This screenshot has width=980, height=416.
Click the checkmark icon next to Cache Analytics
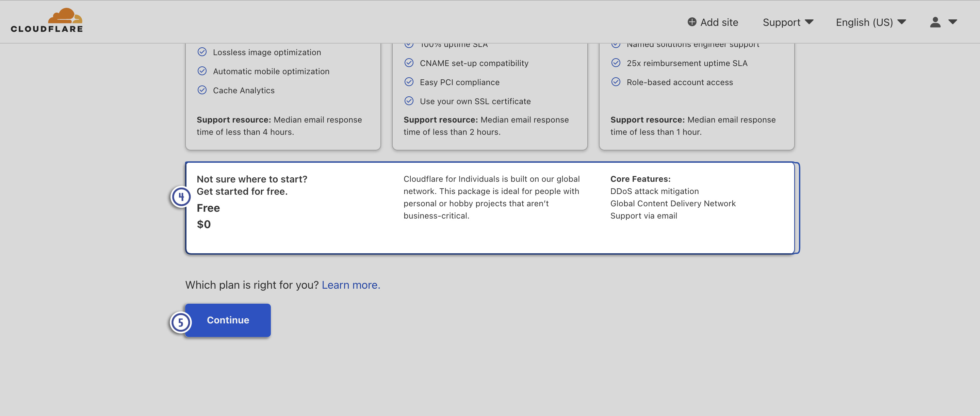[x=202, y=90]
